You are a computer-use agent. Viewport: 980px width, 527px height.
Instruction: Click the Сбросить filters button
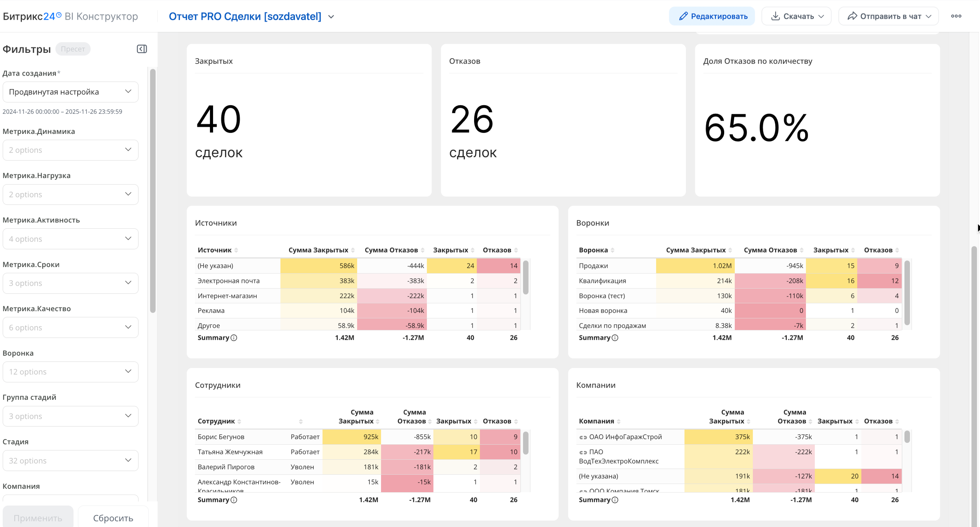pyautogui.click(x=113, y=518)
